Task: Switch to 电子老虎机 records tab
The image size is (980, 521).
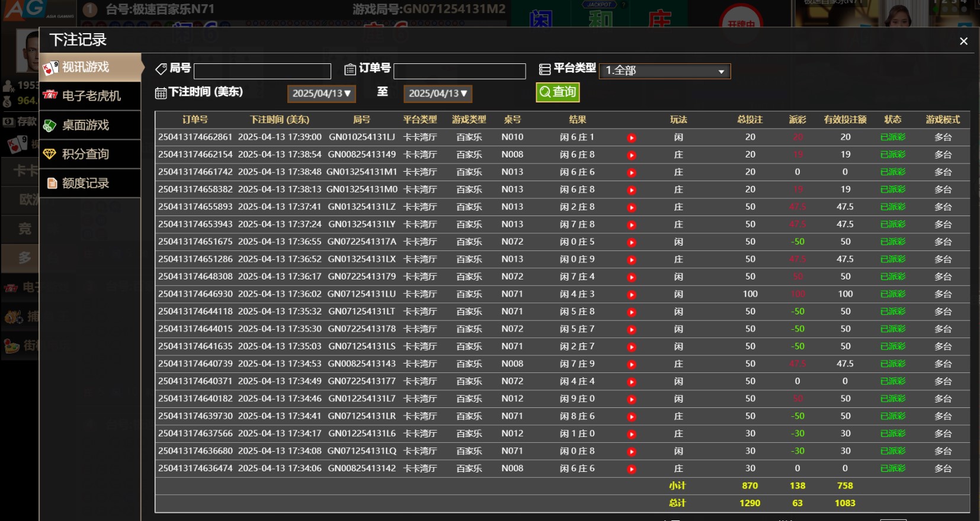Action: (x=90, y=96)
